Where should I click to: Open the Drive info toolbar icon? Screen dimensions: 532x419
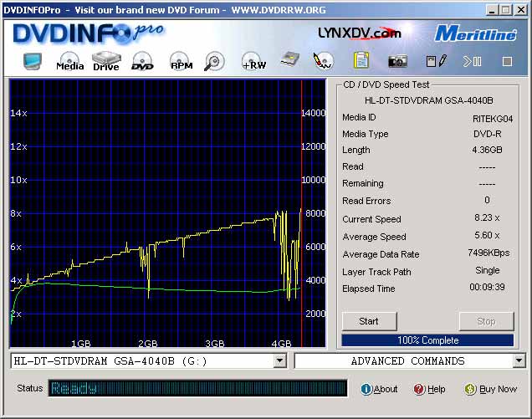coord(106,61)
